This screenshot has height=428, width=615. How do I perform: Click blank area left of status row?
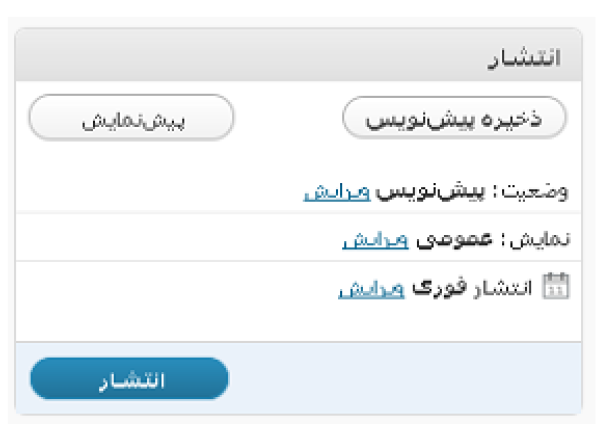coord(157,191)
